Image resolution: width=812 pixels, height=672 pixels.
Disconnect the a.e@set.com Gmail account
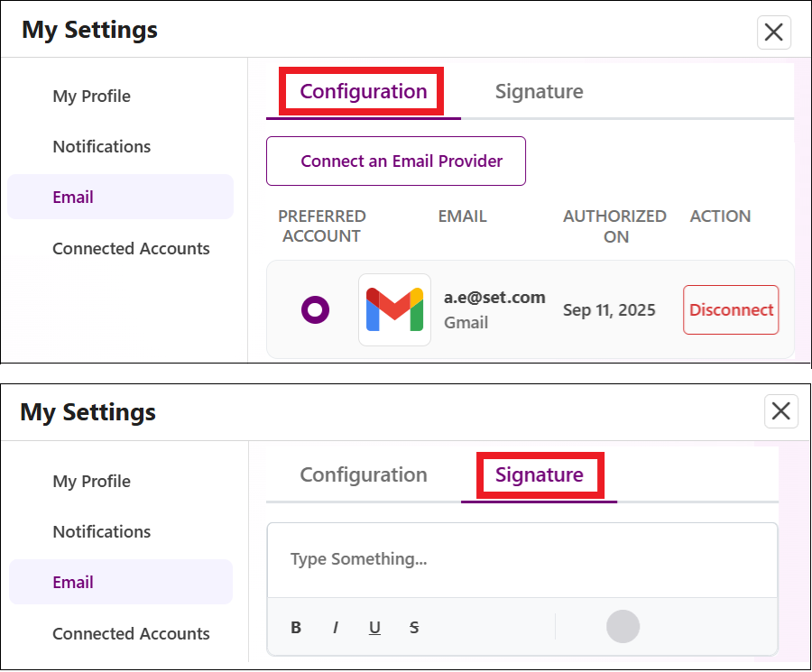731,309
